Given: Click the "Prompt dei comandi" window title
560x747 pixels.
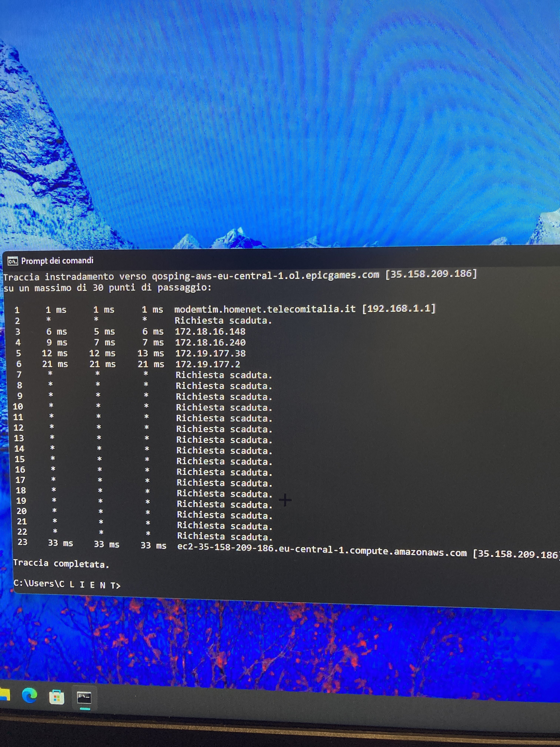Looking at the screenshot, I should click(x=57, y=260).
